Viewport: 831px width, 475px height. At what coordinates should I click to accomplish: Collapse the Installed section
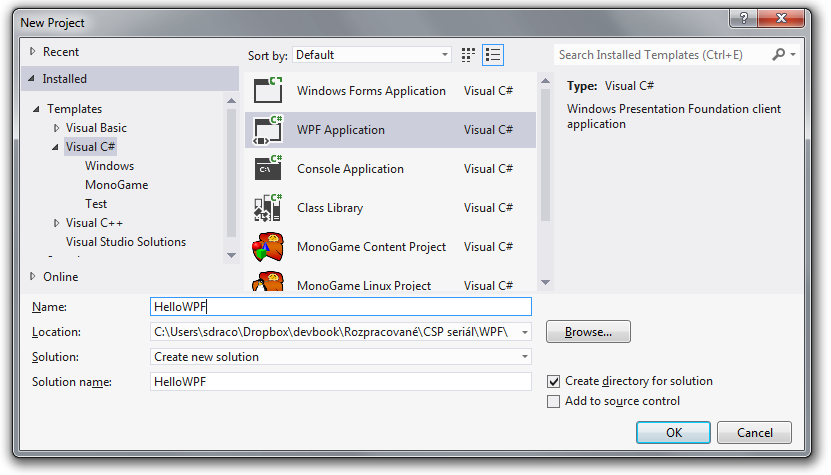[x=32, y=78]
